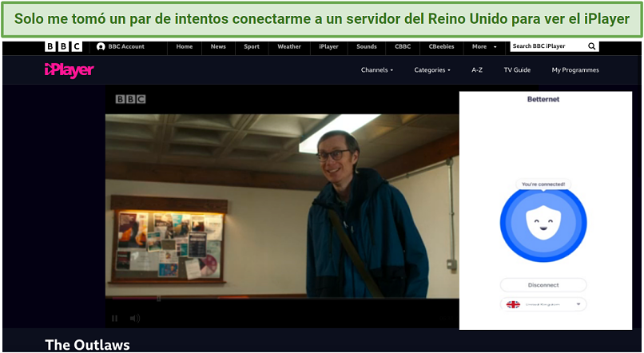Image resolution: width=644 pixels, height=353 pixels.
Task: Click the Betternet shield face icon
Action: point(543,223)
